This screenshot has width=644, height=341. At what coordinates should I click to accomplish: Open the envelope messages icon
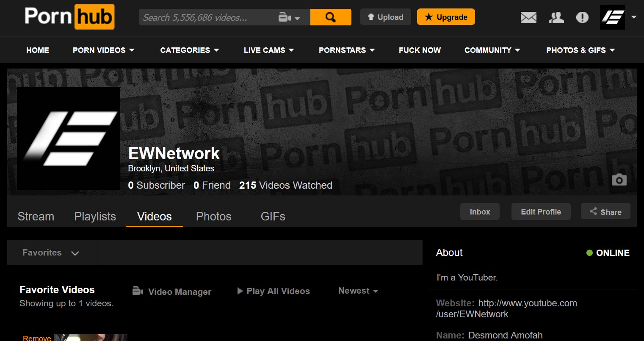coord(528,17)
